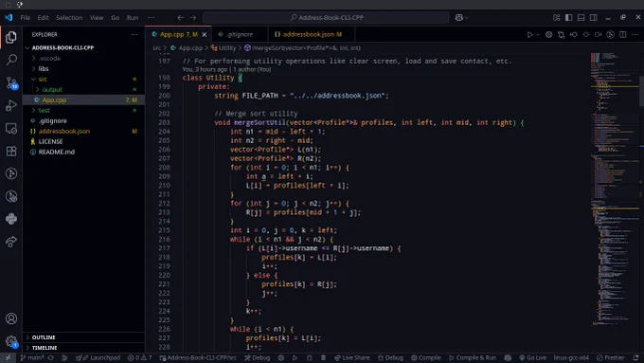Viewport: 644px width, 363px height.
Task: Toggle the bottom panel layout button
Action: 581,17
